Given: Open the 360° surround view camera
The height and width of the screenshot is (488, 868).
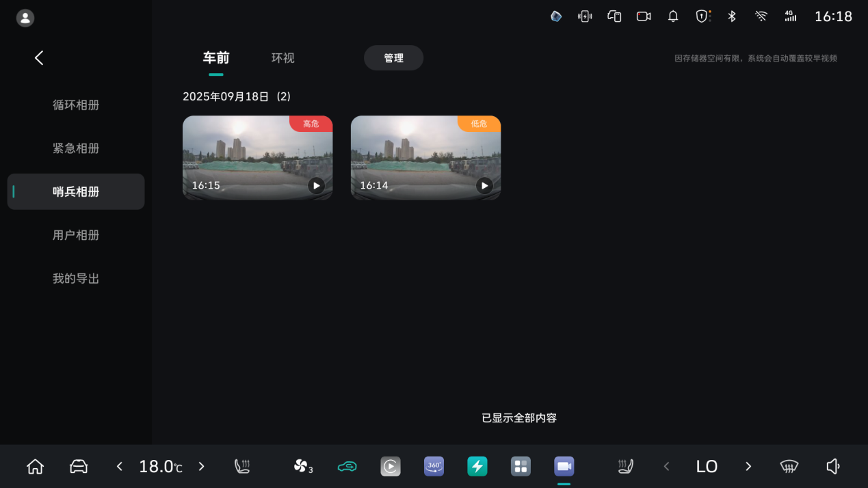Looking at the screenshot, I should [x=434, y=466].
